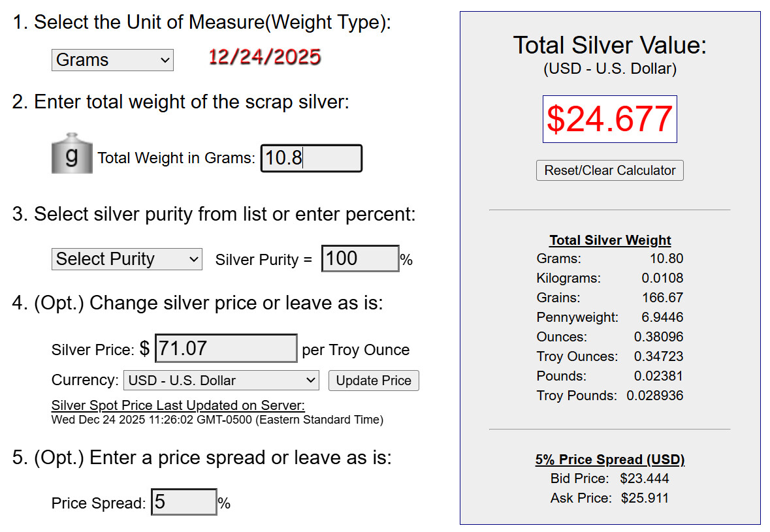Focus the Total Weight in Grams field
Image resolution: width=770 pixels, height=532 pixels.
click(x=311, y=159)
